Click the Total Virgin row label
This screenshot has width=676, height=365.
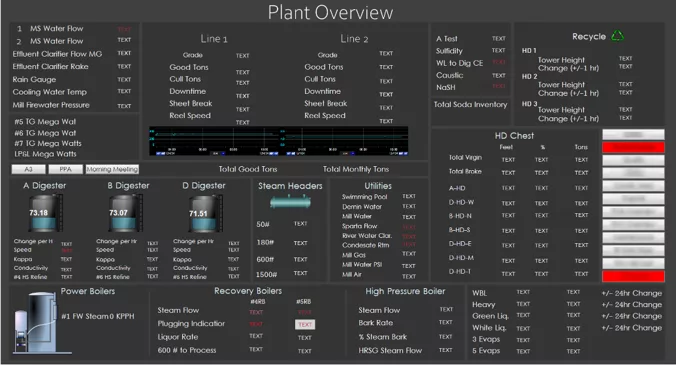(466, 158)
